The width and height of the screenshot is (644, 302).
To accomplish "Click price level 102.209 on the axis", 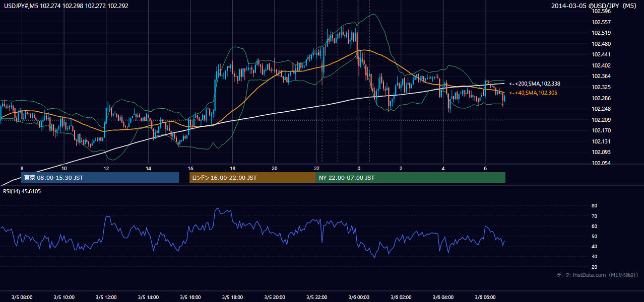I will [x=600, y=120].
